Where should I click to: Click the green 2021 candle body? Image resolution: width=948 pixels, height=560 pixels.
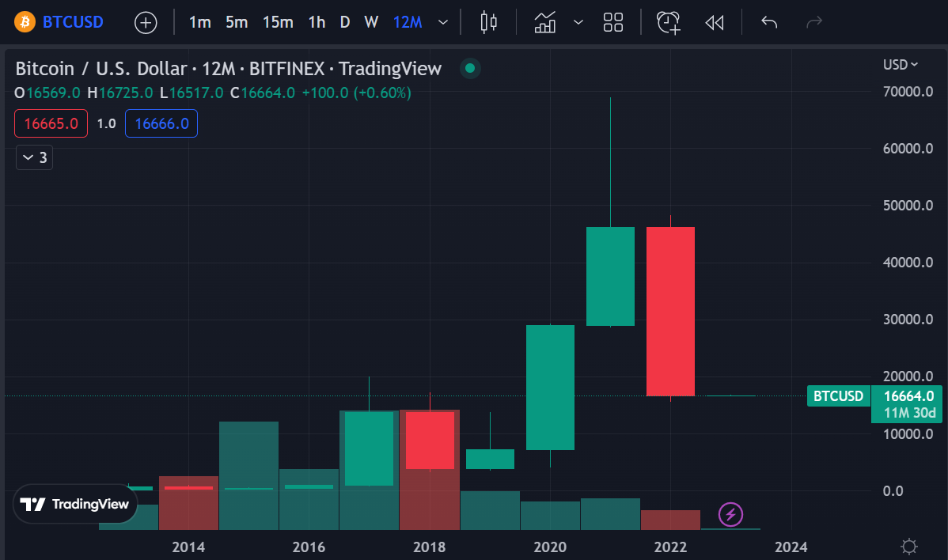tap(611, 277)
